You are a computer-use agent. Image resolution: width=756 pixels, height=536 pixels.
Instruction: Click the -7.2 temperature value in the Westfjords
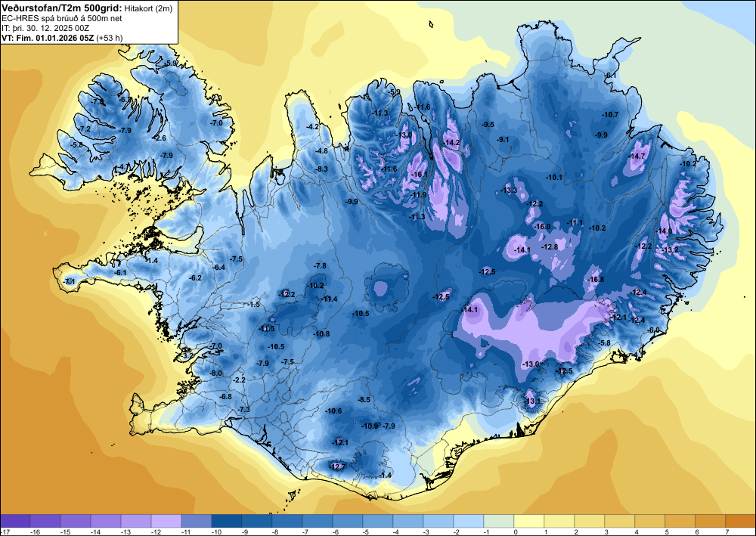85,129
